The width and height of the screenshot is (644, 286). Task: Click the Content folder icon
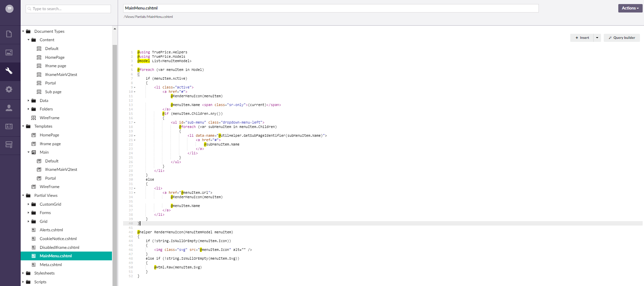(x=33, y=40)
